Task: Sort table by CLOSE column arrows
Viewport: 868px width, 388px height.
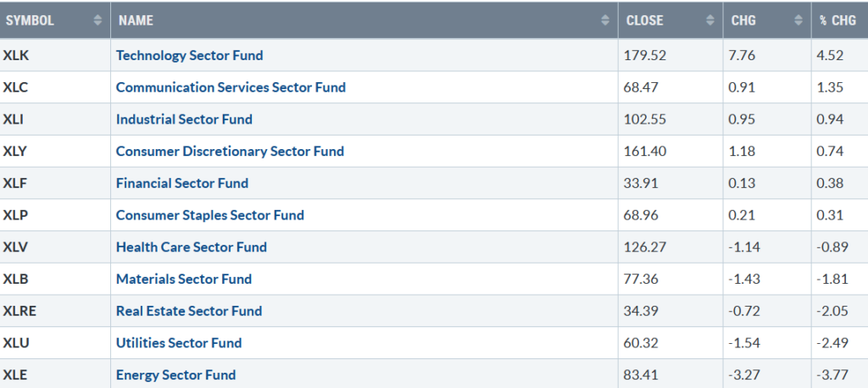Action: pyautogui.click(x=710, y=20)
